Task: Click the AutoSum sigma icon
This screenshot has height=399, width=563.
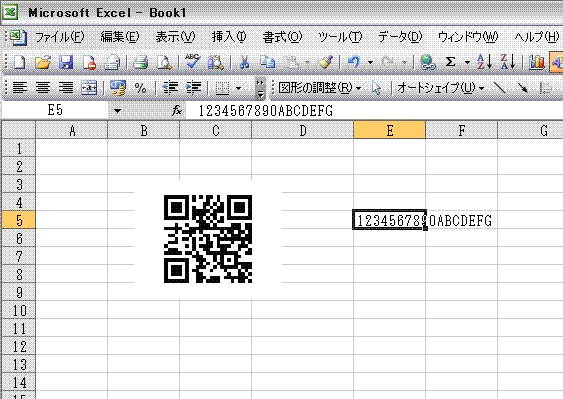Action: click(450, 62)
